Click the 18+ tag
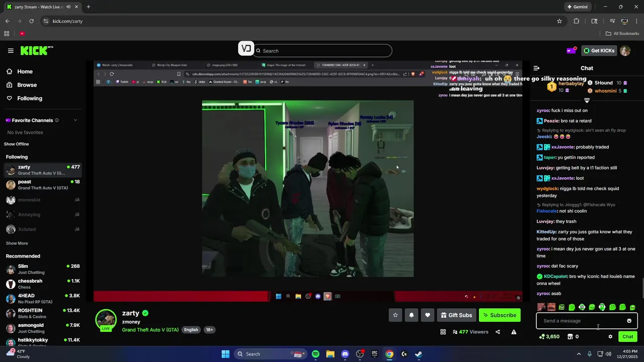This screenshot has width=644, height=362. [x=209, y=330]
